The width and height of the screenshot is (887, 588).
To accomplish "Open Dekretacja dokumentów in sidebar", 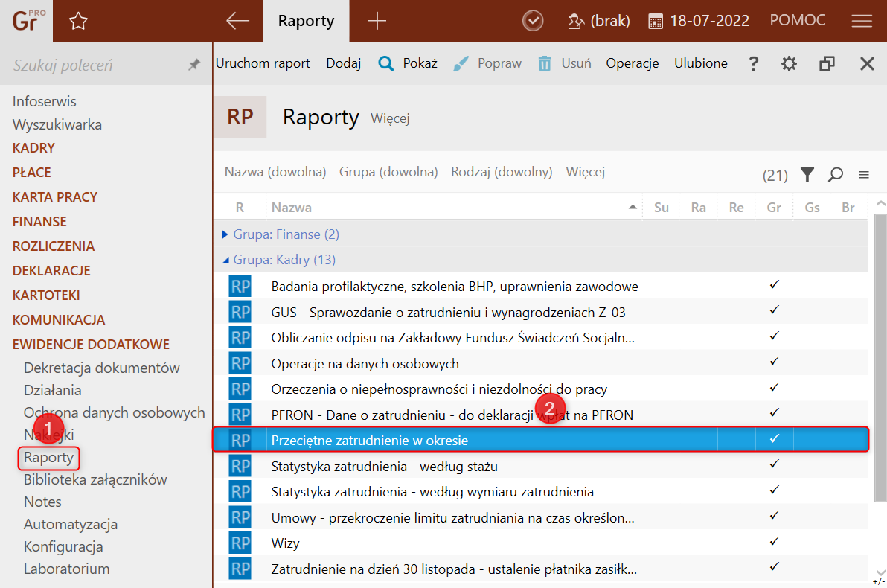I will (x=101, y=368).
